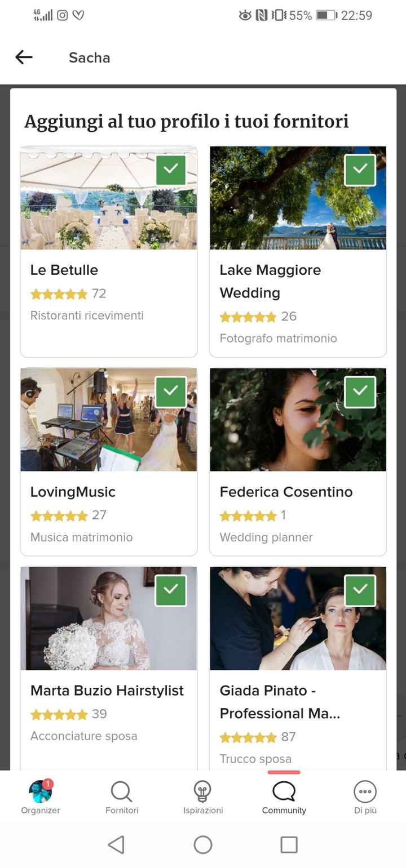The image size is (406, 868).
Task: Open the Organizer profile icon
Action: tap(41, 792)
